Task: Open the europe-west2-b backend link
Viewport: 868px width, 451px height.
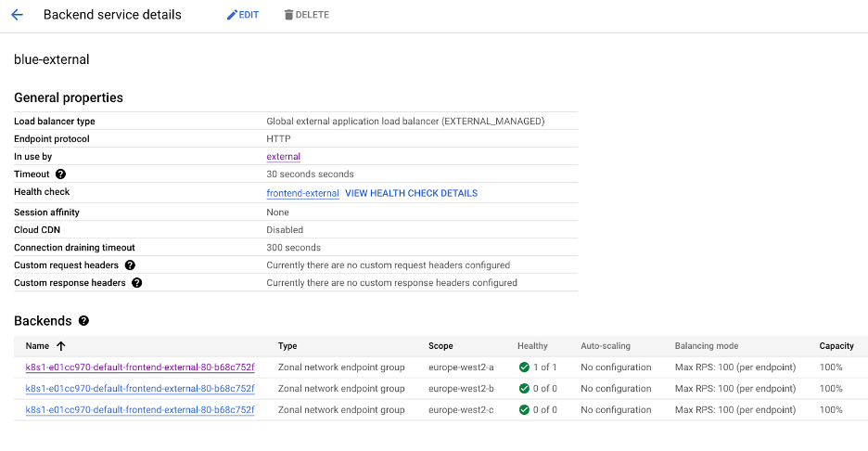Action: [139, 389]
